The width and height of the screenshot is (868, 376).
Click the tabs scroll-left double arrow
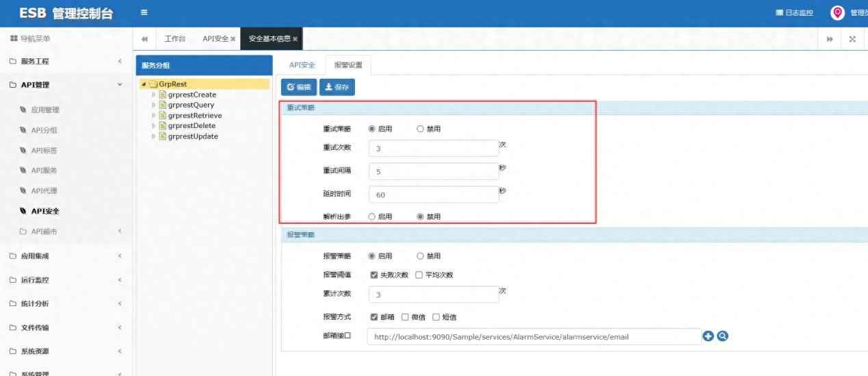point(145,39)
